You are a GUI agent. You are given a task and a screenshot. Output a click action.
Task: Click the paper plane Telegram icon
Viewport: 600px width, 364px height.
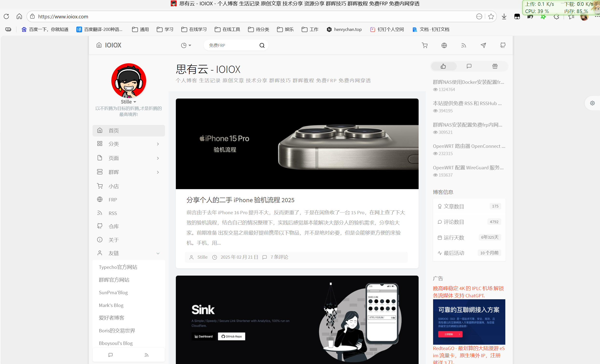point(483,45)
